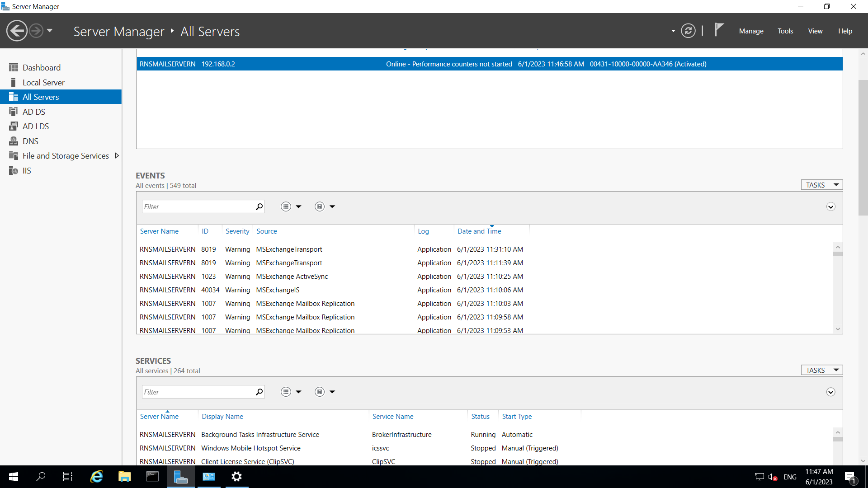Screen dimensions: 868x488
Task: Focus the Events filter field
Action: pos(198,206)
